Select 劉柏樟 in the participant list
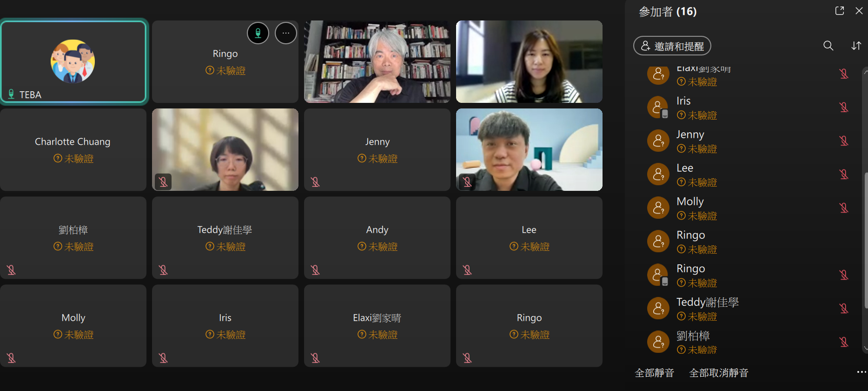 click(x=749, y=342)
